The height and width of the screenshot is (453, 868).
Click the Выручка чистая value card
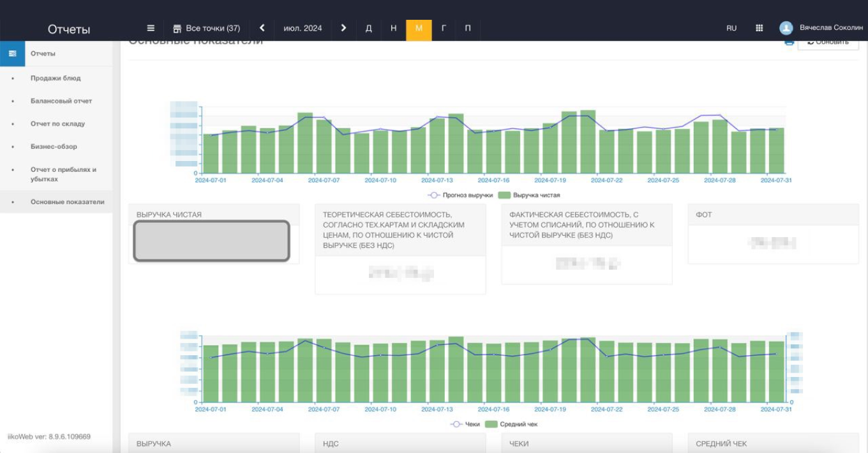[211, 241]
